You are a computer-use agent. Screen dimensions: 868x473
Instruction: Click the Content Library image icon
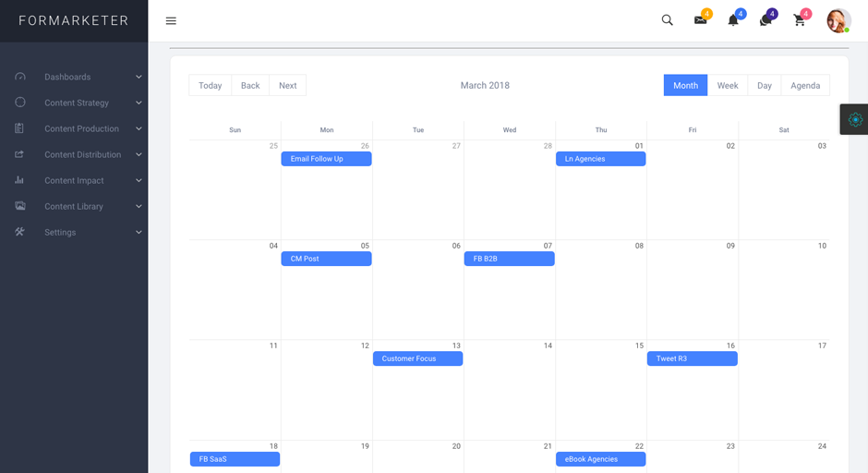(x=20, y=205)
